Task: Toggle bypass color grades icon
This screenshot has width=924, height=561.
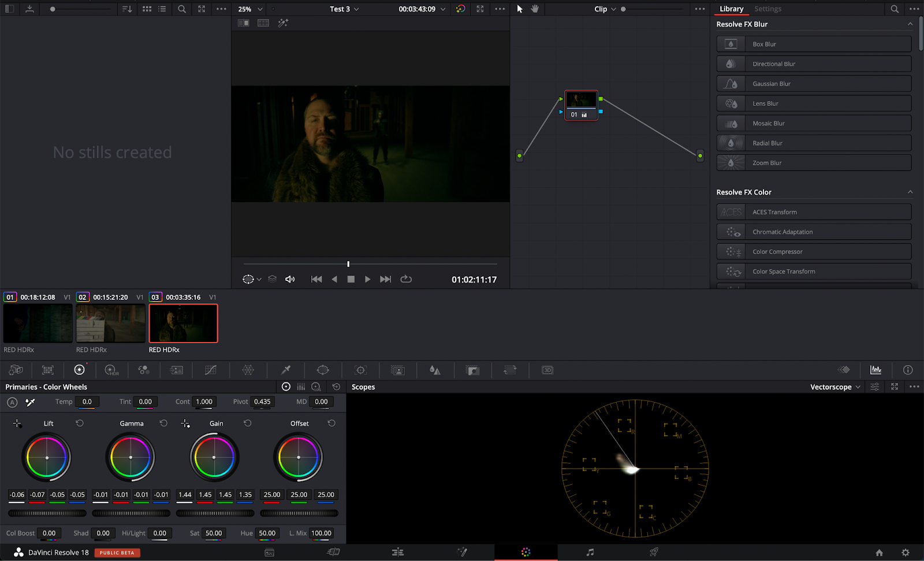Action: coord(460,9)
